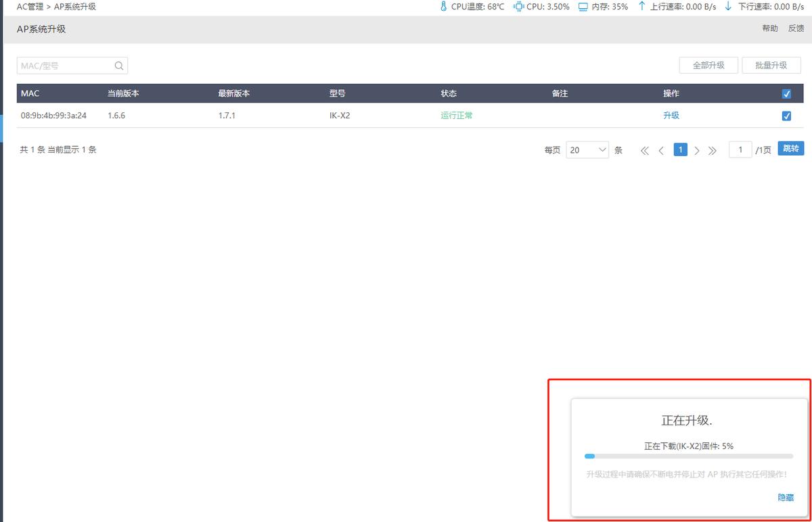The height and width of the screenshot is (522, 812).
Task: Click the CPU temperature thermometer icon
Action: click(443, 7)
